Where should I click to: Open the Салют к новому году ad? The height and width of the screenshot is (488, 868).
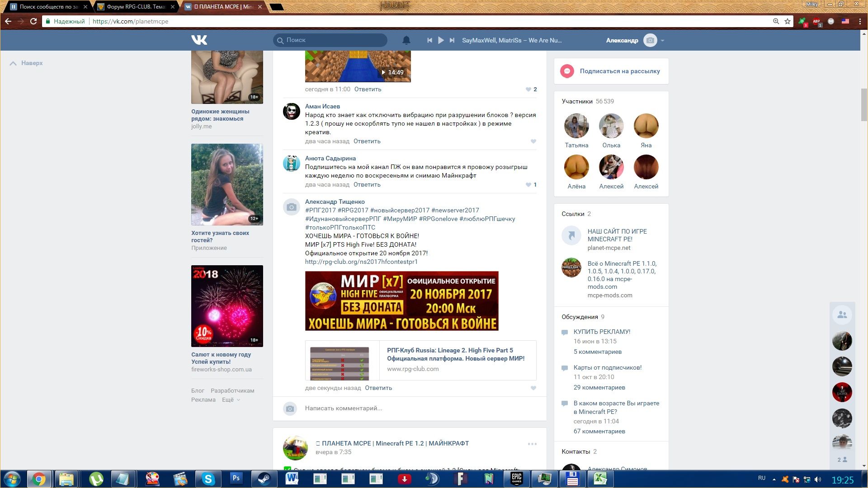(227, 319)
